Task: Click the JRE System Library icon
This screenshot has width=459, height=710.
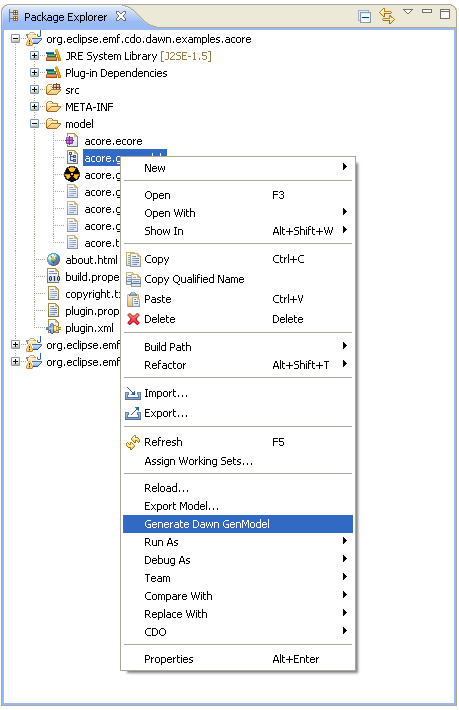Action: click(x=53, y=56)
